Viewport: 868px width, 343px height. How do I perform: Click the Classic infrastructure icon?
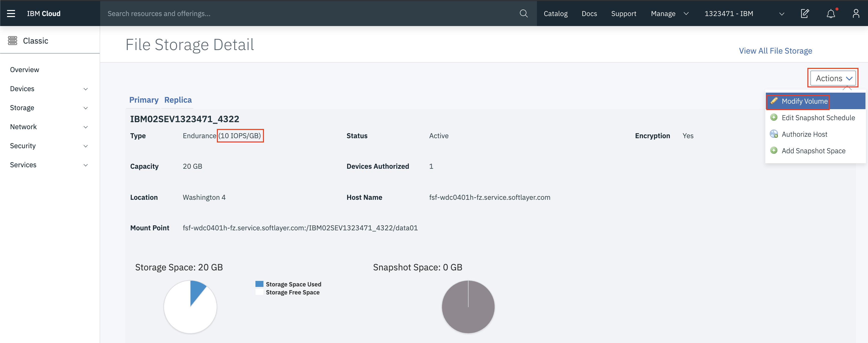tap(13, 41)
